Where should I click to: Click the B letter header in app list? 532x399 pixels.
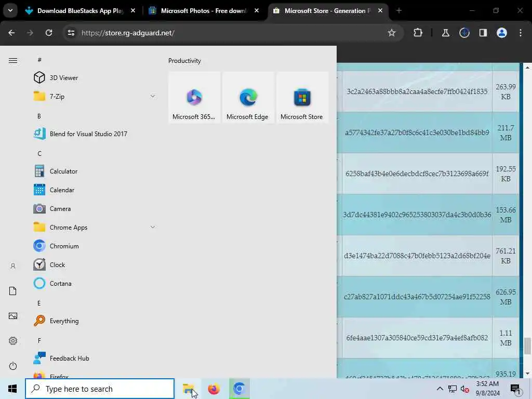click(x=39, y=116)
